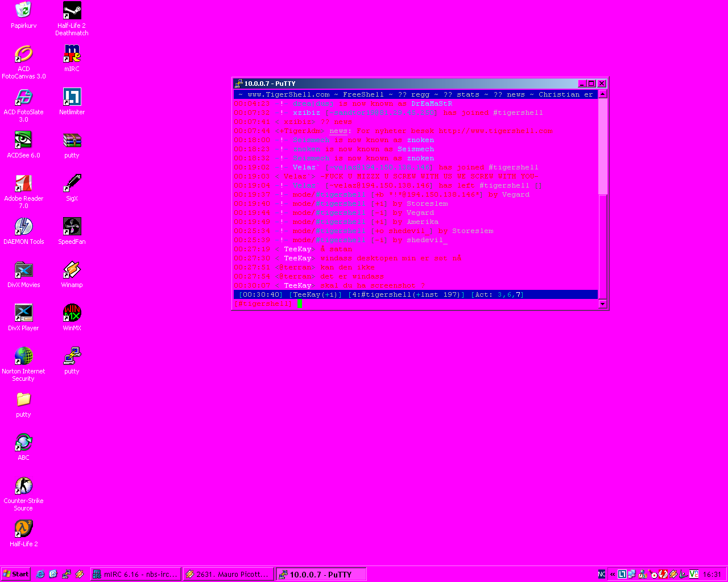The image size is (728, 582).
Task: Open the language indicator in the tray
Action: tap(602, 574)
